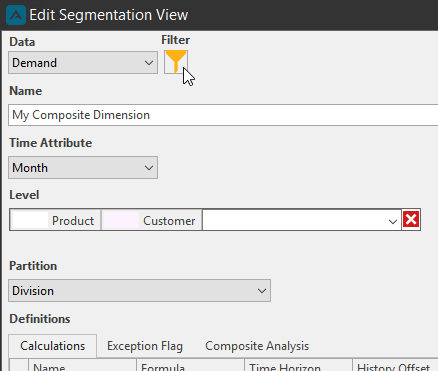Switch to the Calculations tab

pyautogui.click(x=53, y=346)
